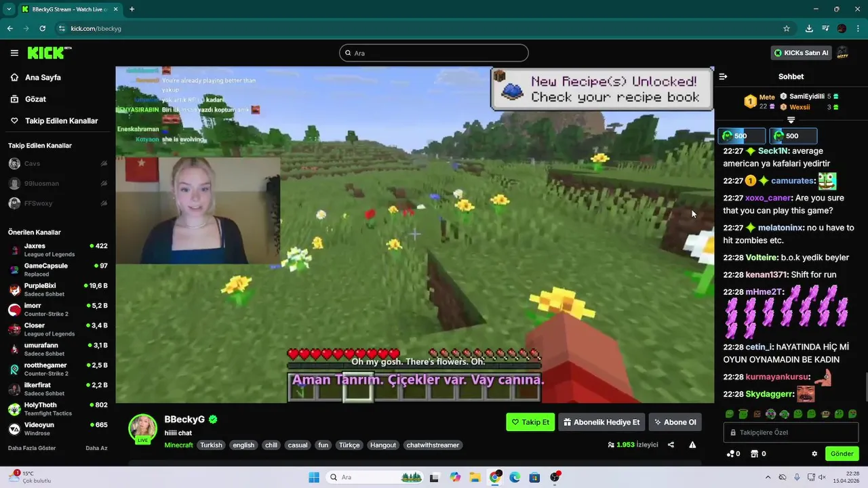Screen dimensions: 868x488
Task: Open recommended channel Closer
Action: point(58,329)
